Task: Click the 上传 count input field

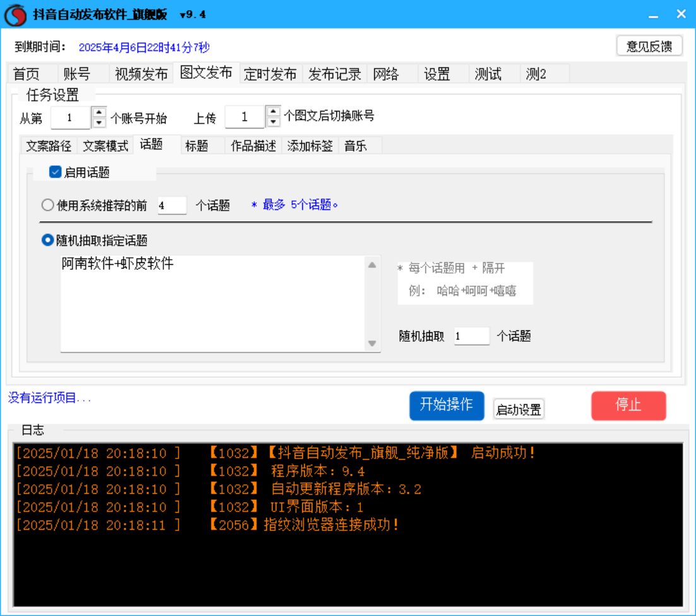Action: [x=245, y=117]
